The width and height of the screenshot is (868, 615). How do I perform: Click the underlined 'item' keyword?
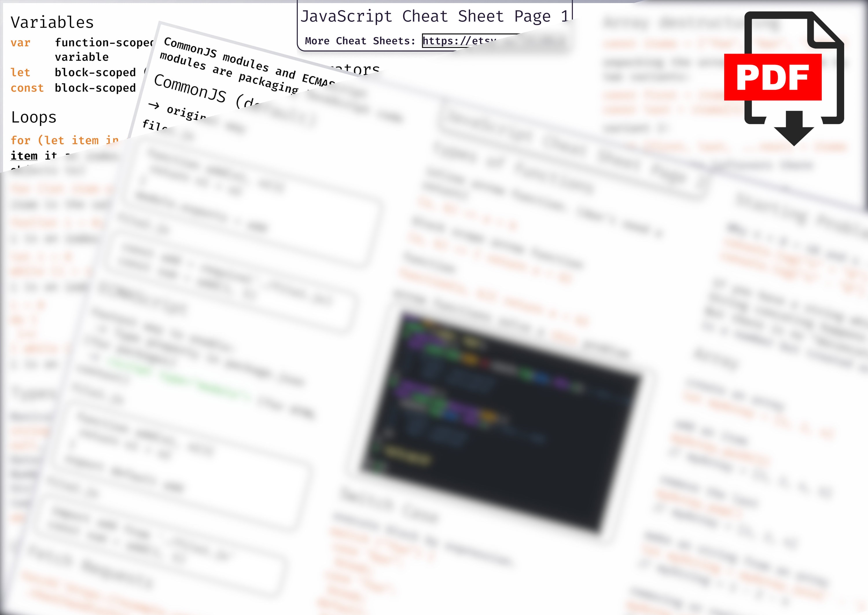tap(24, 156)
